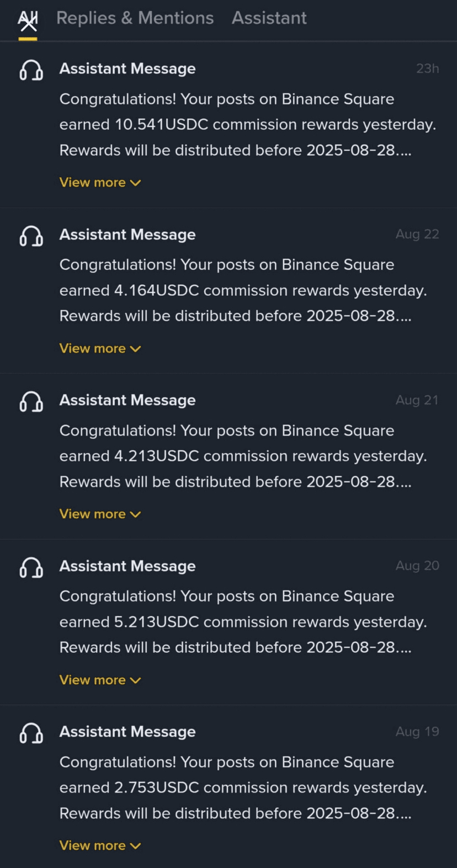The image size is (457, 868).
Task: Click Assistant Message title dated Aug 21
Action: [x=127, y=400]
